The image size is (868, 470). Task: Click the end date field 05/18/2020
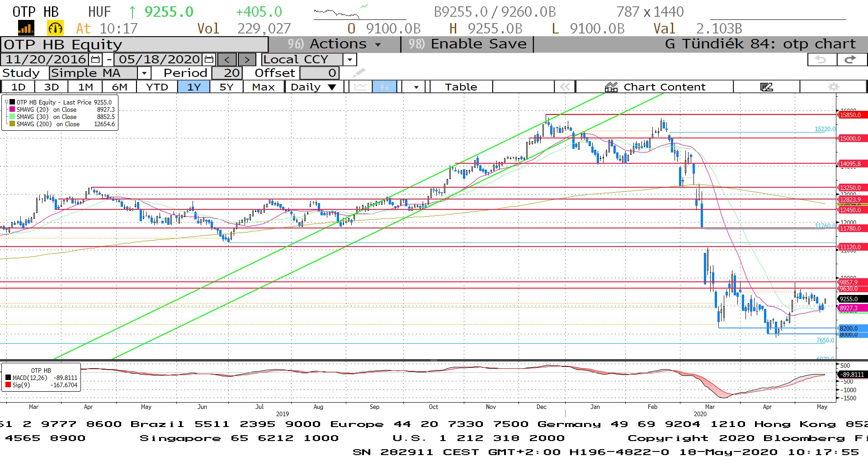click(159, 59)
